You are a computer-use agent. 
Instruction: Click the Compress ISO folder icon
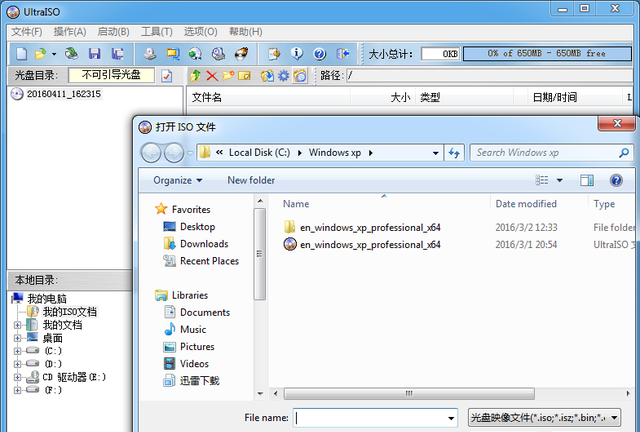coord(173,53)
